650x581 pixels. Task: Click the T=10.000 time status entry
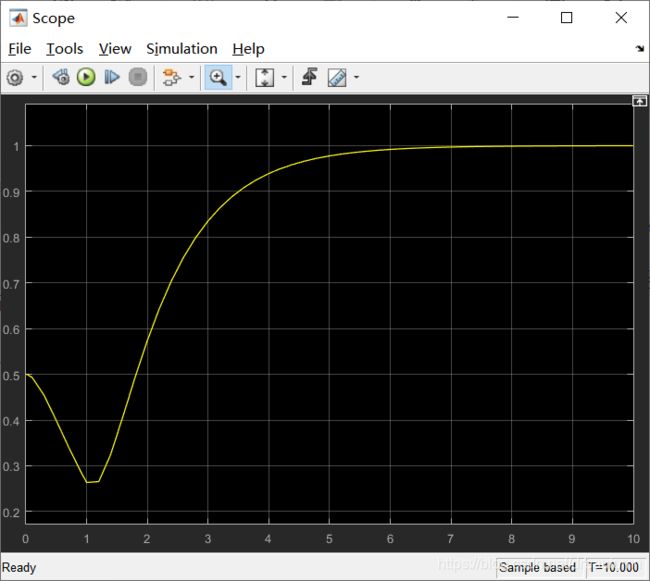click(x=614, y=567)
